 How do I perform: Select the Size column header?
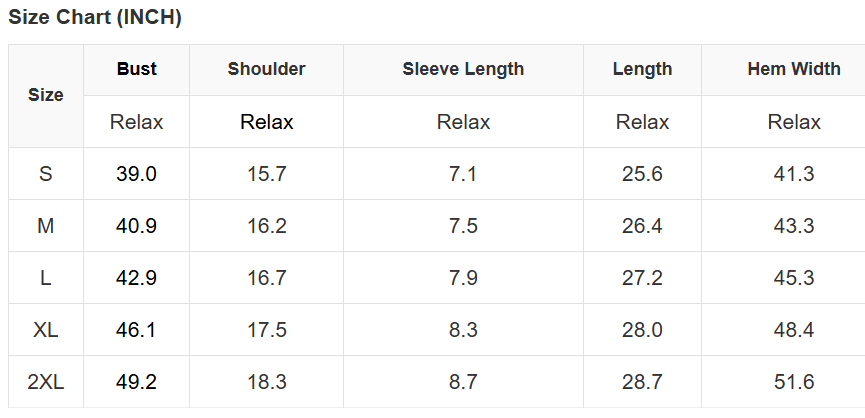[45, 95]
